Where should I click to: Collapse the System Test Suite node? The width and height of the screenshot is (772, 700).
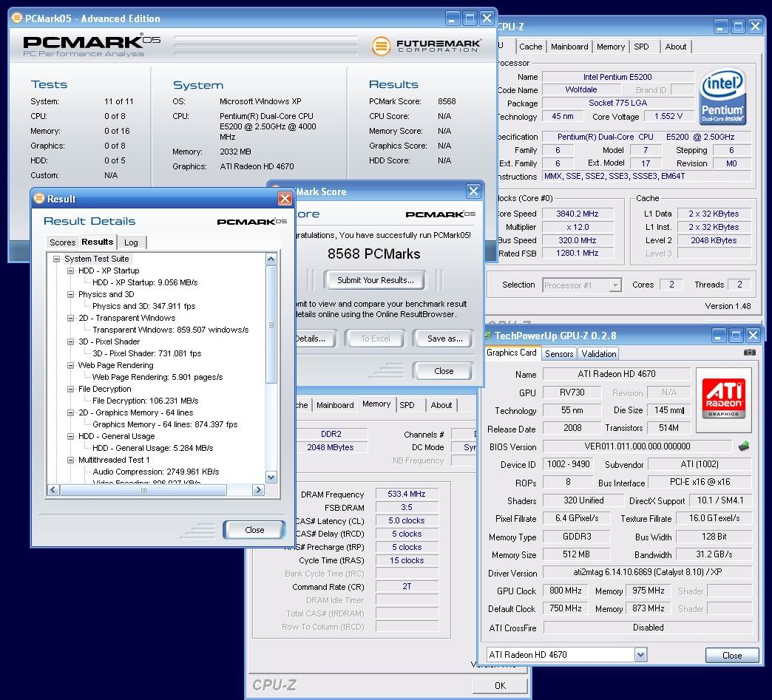[57, 259]
